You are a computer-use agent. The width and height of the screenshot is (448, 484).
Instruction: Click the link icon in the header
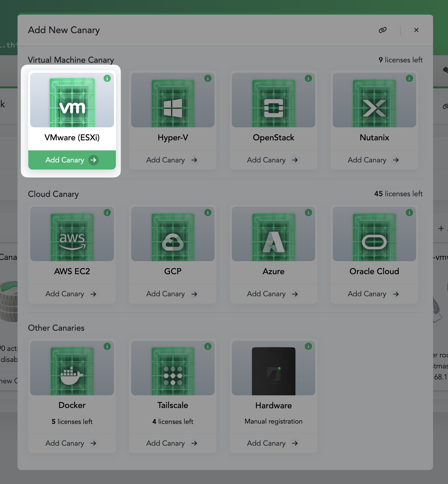tap(382, 30)
